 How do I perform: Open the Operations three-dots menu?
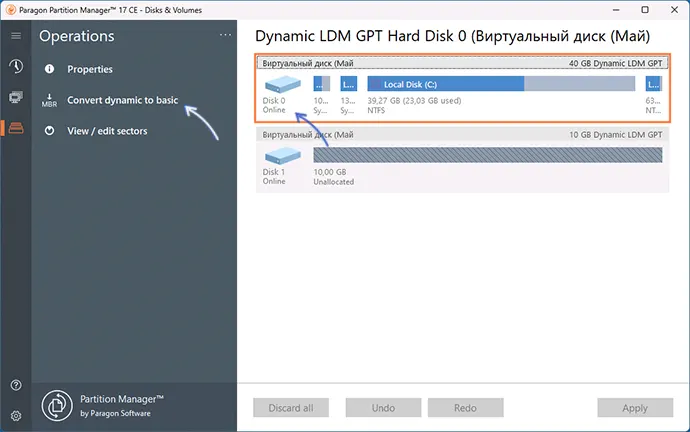(x=225, y=35)
